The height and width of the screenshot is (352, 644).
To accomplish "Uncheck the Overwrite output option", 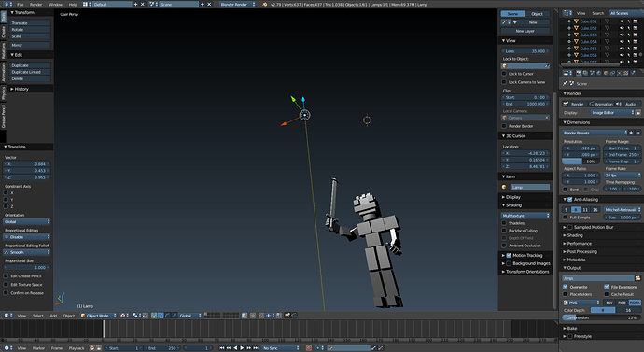I will pyautogui.click(x=566, y=287).
